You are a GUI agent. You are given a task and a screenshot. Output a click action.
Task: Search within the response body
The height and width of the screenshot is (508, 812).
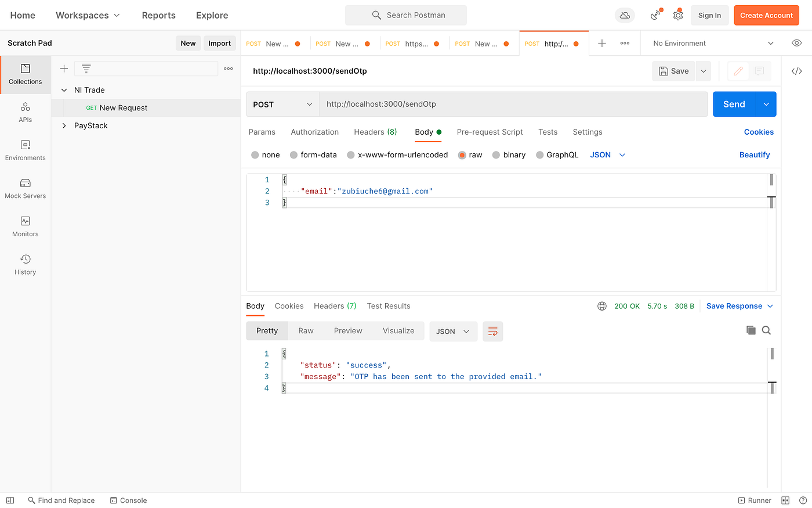coord(766,330)
